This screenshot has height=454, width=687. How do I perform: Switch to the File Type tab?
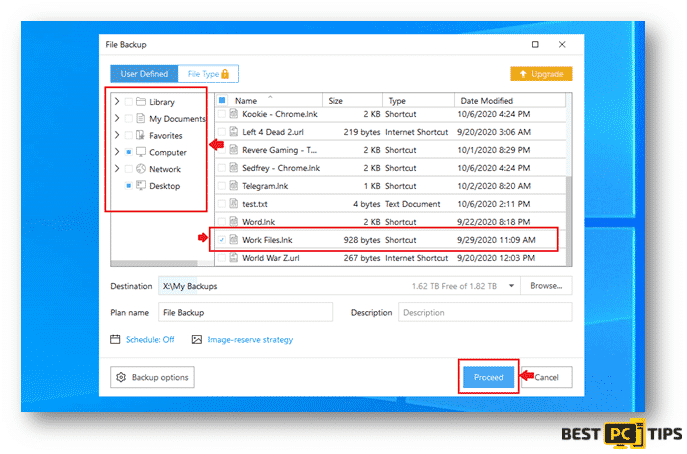208,74
